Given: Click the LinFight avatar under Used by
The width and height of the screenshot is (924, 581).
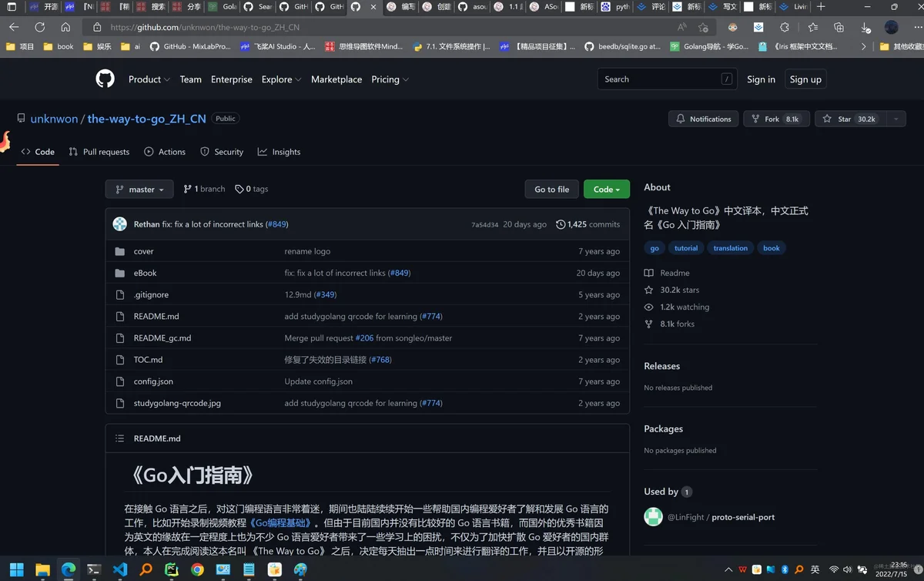Looking at the screenshot, I should (653, 517).
